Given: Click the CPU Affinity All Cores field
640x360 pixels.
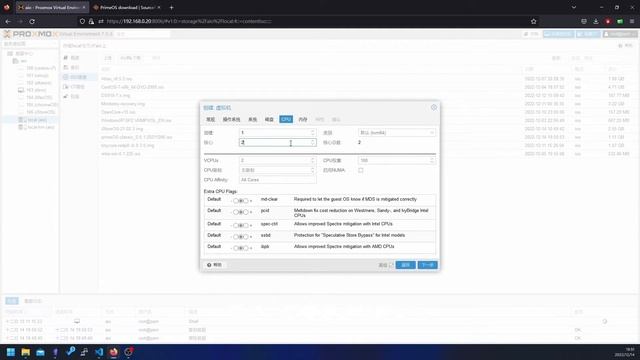Looking at the screenshot, I should [277, 180].
